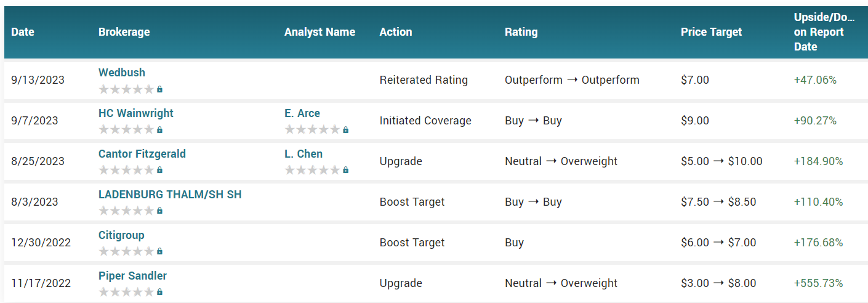The width and height of the screenshot is (868, 303).
Task: Sort by the Analyst Name column header
Action: tap(319, 32)
